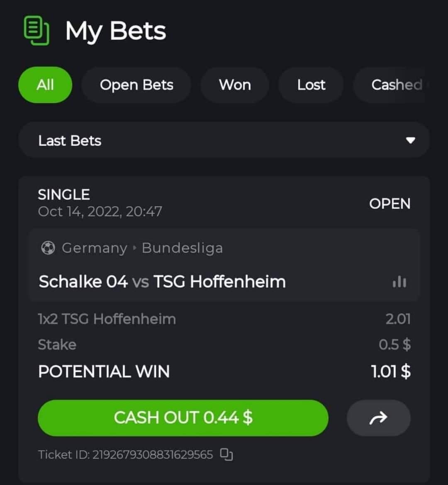This screenshot has height=485, width=448.
Task: Open Schalke 04 vs TSG Hoffenheim match
Action: (162, 282)
